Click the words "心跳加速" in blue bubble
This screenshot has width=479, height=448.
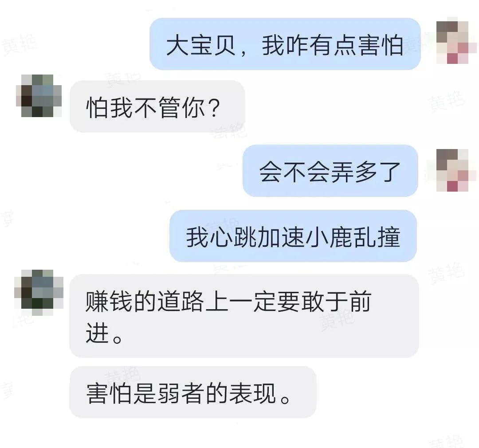coord(258,237)
